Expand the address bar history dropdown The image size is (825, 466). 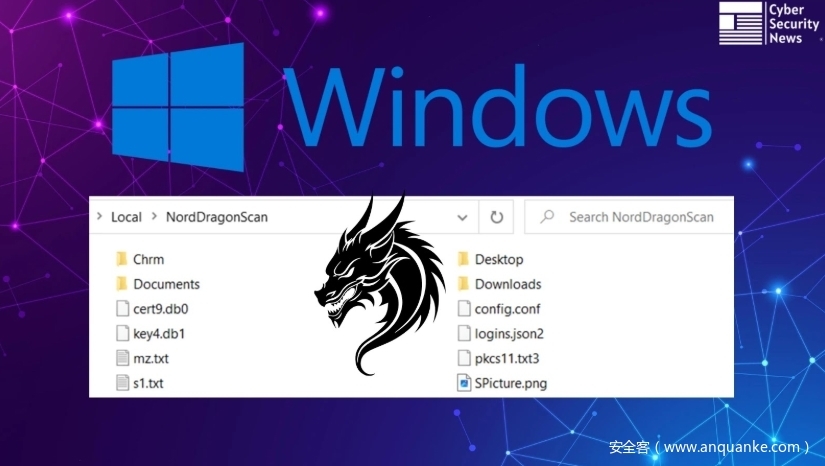[x=461, y=217]
